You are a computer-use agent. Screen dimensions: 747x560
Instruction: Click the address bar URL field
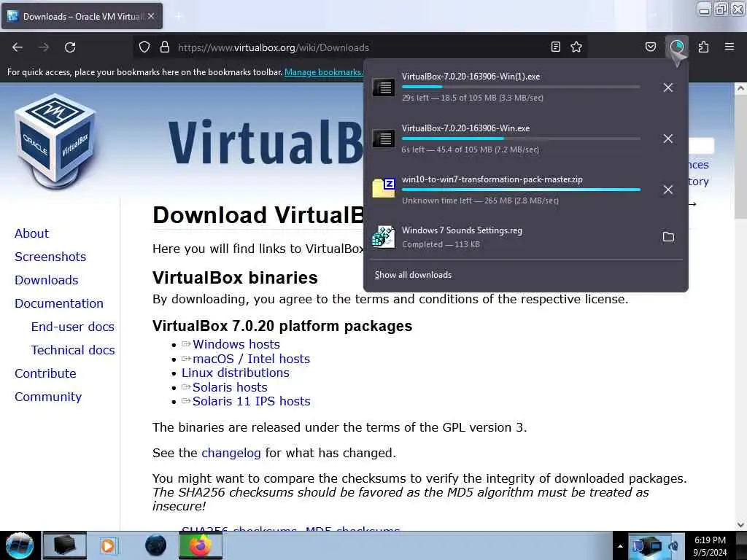coord(360,47)
